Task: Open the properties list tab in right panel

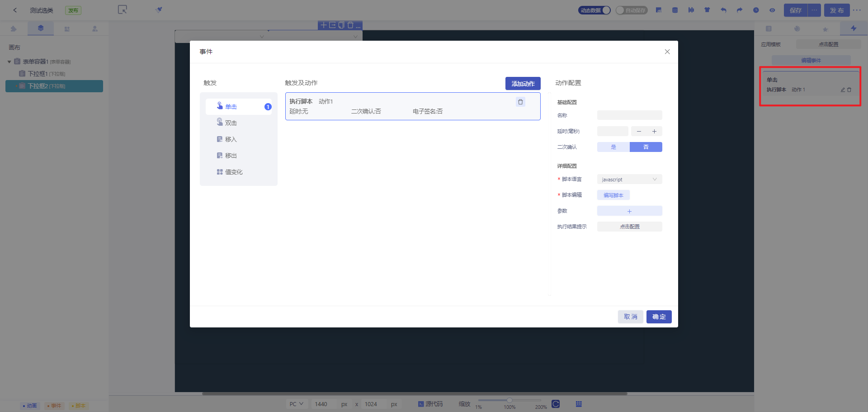Action: (769, 28)
